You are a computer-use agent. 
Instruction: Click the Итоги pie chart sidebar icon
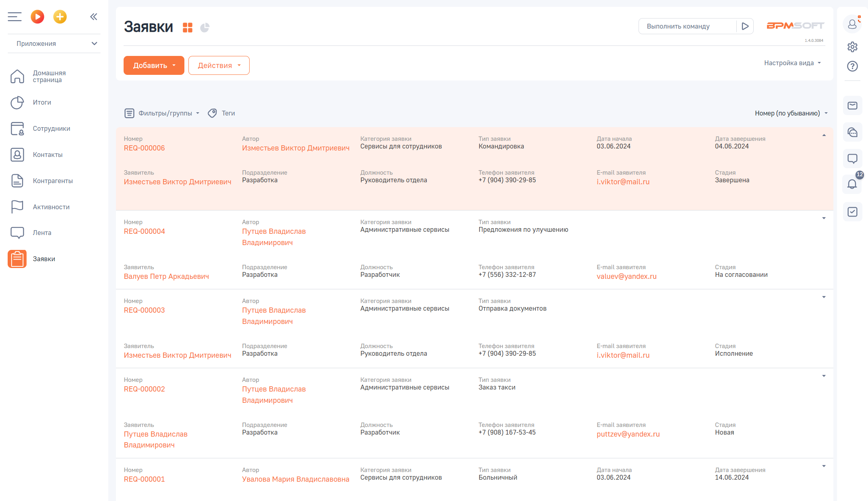click(x=17, y=103)
